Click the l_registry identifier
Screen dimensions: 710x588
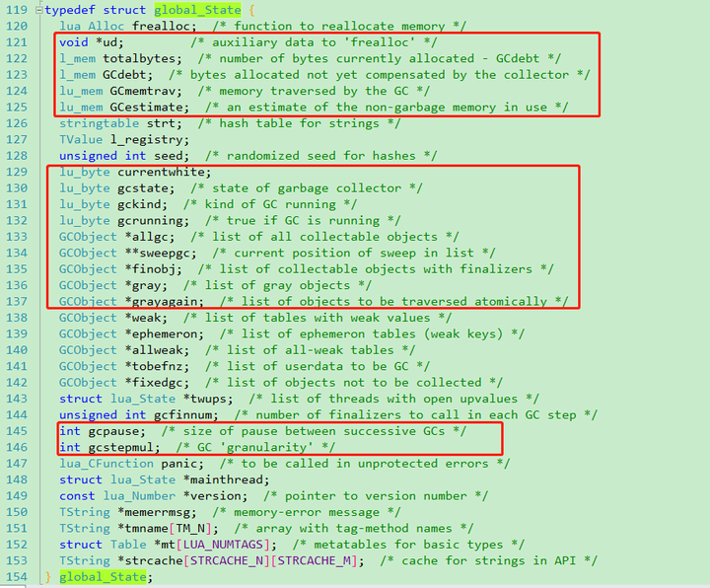(147, 139)
